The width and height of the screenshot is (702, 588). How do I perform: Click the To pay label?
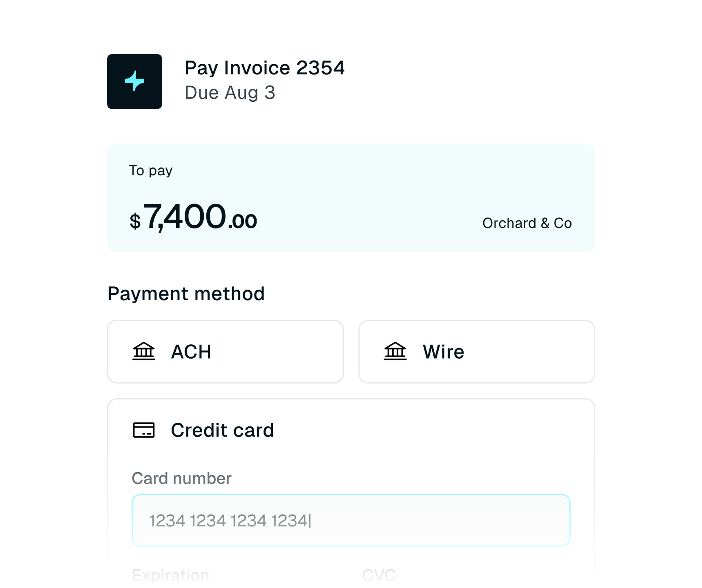[x=151, y=171]
